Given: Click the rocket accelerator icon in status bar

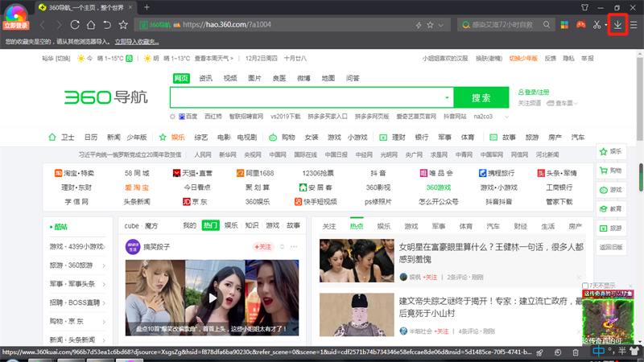Looking at the screenshot, I should 539,352.
